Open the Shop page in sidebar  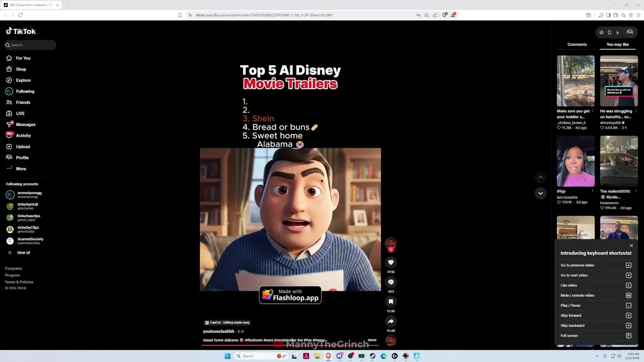(16, 69)
